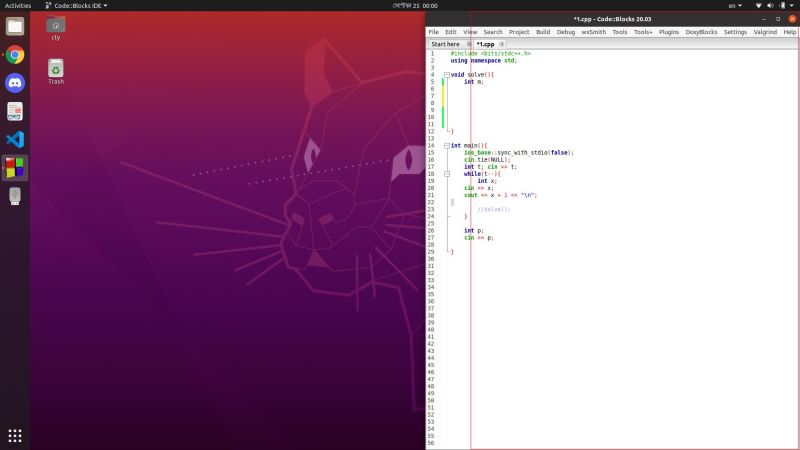Collapse the while loop fold marker
Screen dimensions: 800x450
pyautogui.click(x=447, y=174)
